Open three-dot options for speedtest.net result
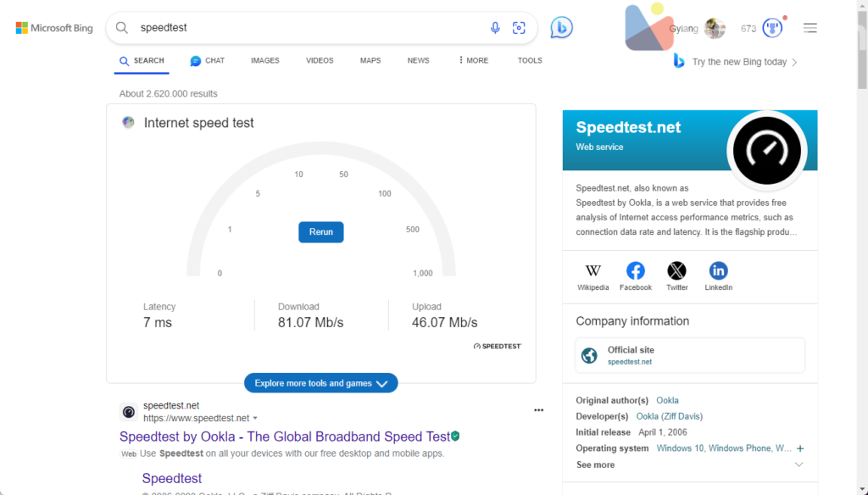Screen dimensions: 868x495 click(538, 410)
